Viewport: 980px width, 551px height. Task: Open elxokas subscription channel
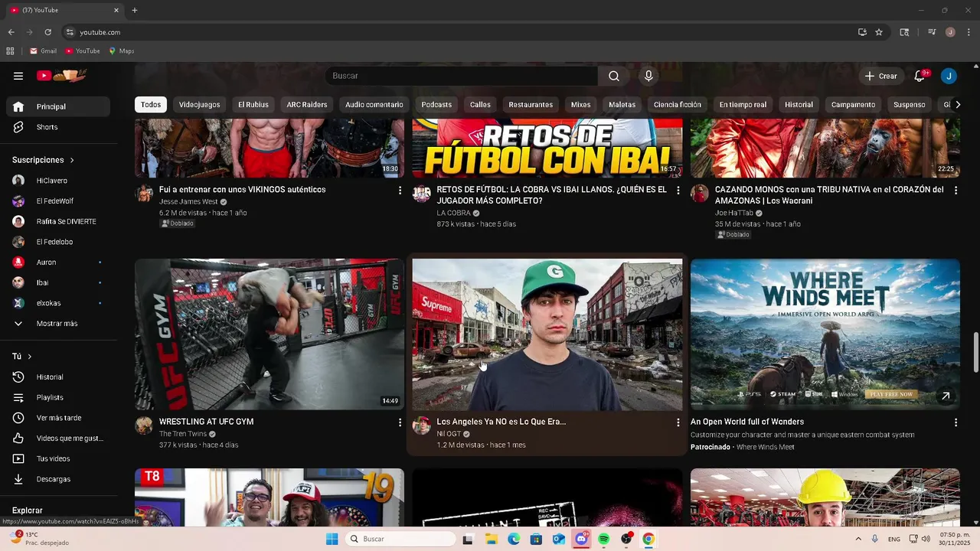pos(58,303)
